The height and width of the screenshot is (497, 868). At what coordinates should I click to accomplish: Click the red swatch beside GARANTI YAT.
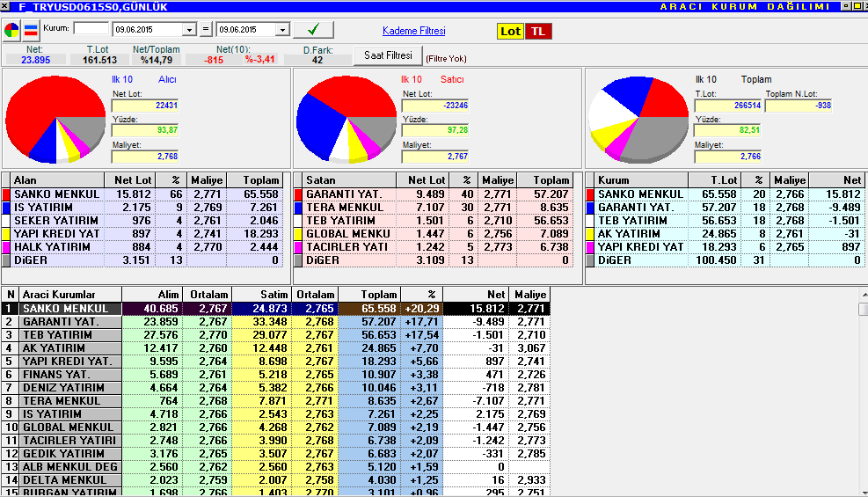[x=298, y=194]
